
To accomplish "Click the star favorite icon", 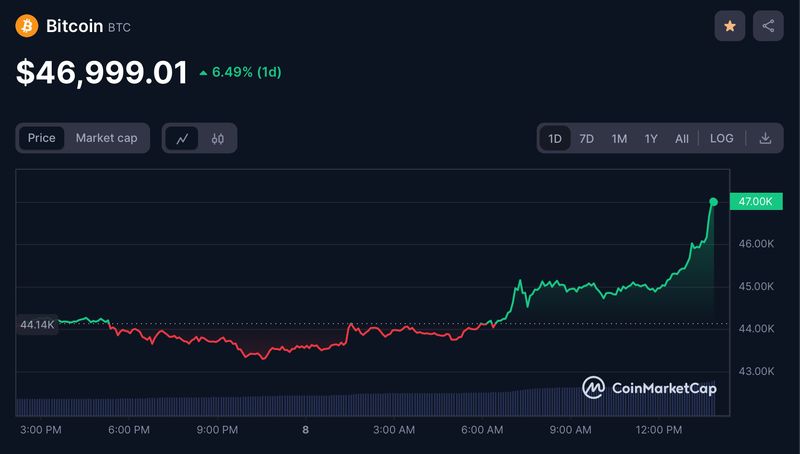I will click(x=729, y=26).
